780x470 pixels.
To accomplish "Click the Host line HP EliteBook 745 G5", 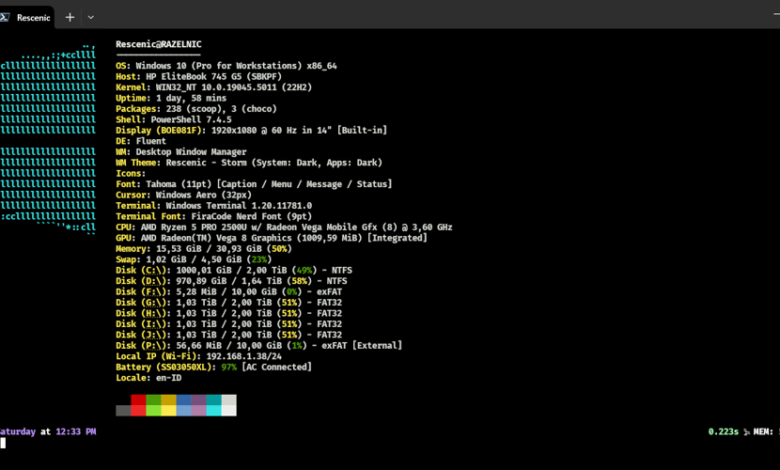I will coord(199,77).
